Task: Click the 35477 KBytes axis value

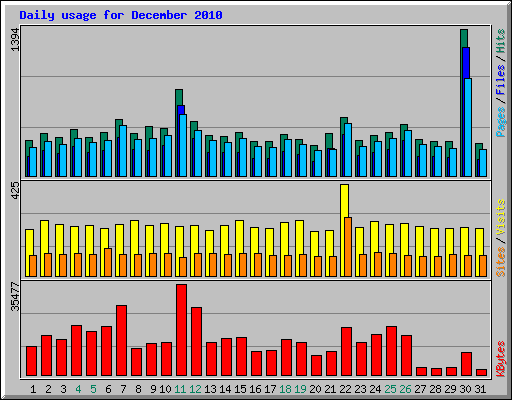Action: (x=16, y=297)
